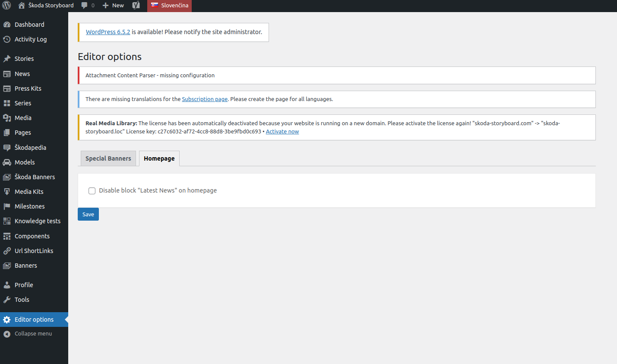
Task: Follow the Subscription page link
Action: [205, 99]
